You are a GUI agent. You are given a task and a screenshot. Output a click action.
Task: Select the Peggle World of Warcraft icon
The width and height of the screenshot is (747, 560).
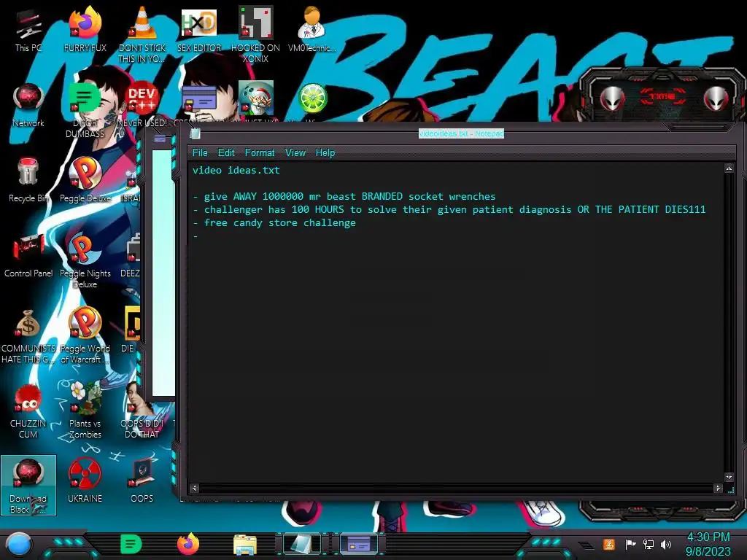85,336
